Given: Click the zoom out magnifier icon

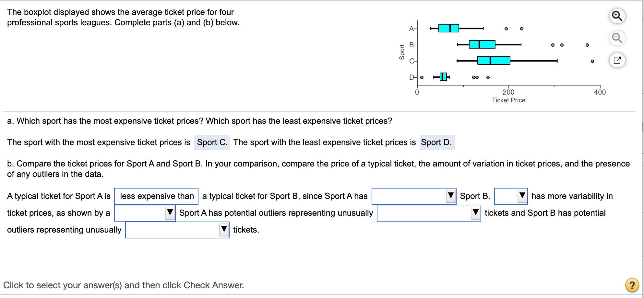Looking at the screenshot, I should tap(617, 38).
